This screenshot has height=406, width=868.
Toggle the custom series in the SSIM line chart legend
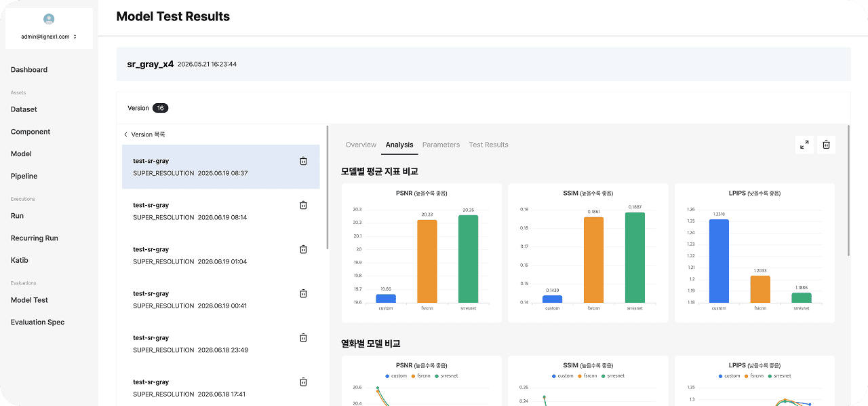click(x=563, y=376)
